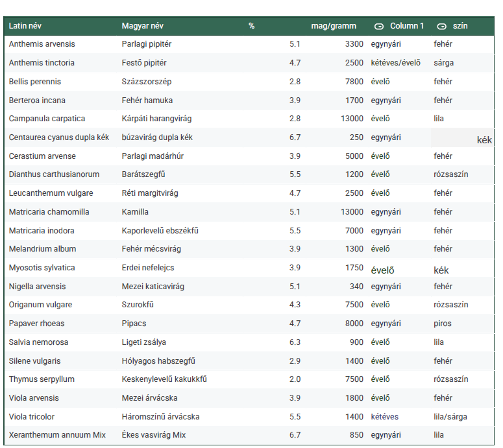
Task: Click the mag/gramm column header
Action: point(334,26)
